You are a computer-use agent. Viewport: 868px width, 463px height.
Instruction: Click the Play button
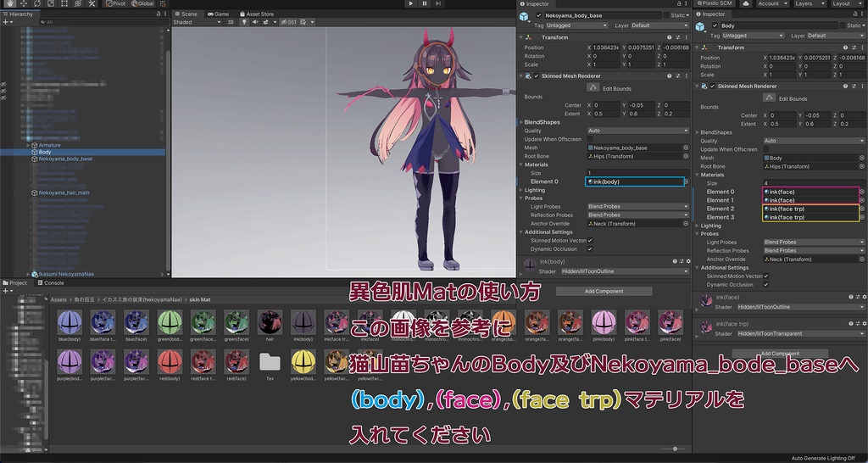click(411, 3)
